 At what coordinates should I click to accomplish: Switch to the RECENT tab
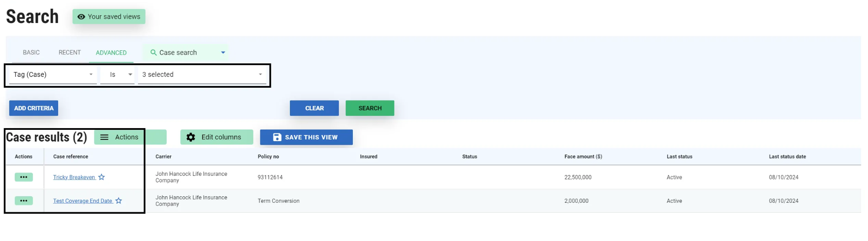pos(69,53)
